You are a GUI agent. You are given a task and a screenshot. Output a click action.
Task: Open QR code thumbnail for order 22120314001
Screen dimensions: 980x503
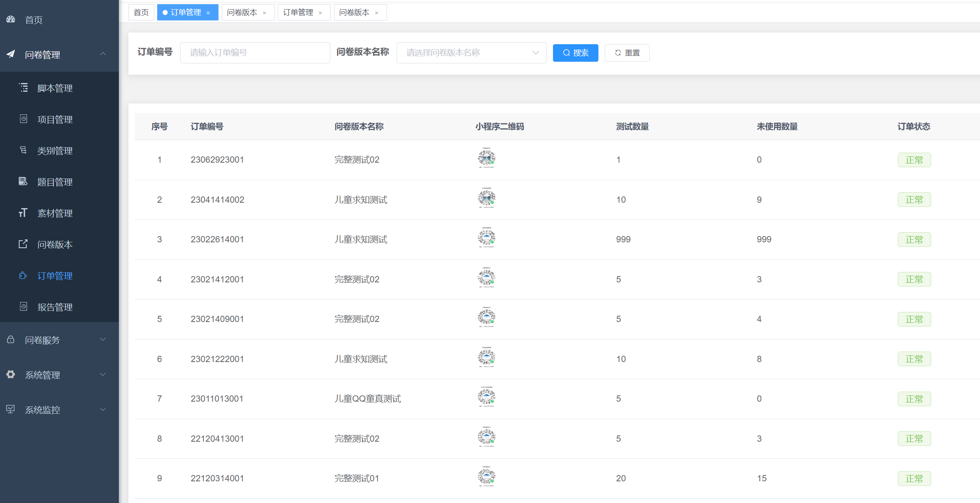(487, 476)
